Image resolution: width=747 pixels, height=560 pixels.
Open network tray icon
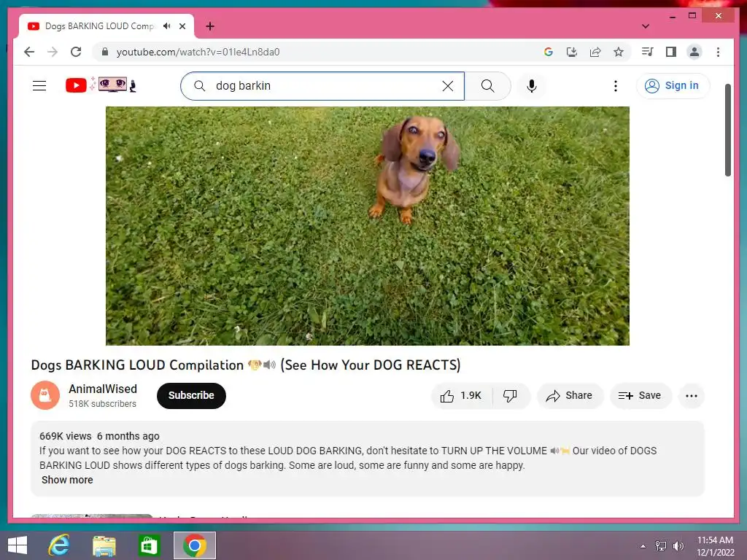point(661,546)
